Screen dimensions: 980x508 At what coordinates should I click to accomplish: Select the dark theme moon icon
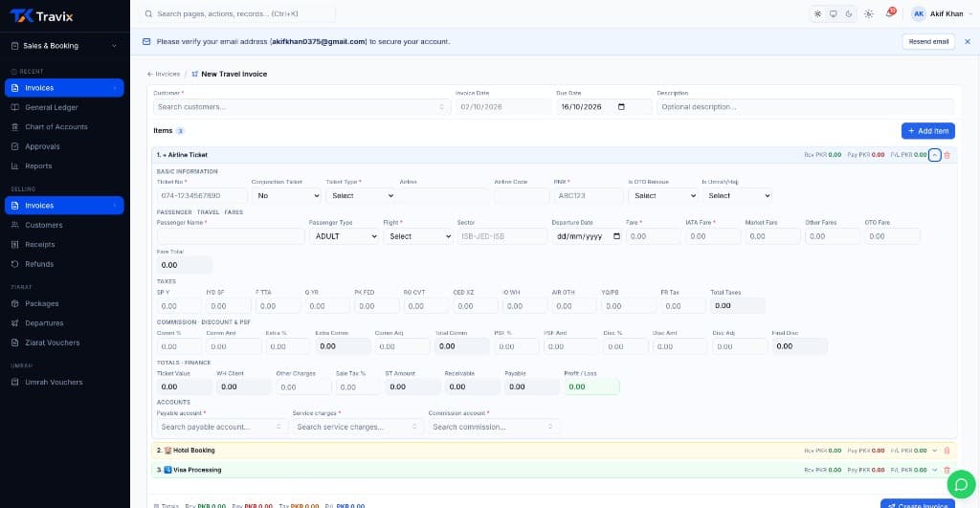[849, 13]
